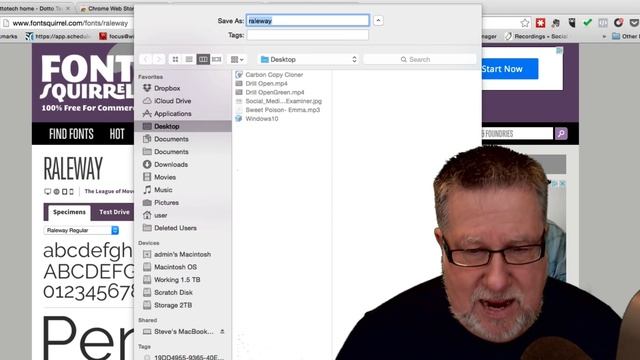
Task: Click the dialog Search field
Action: [420, 60]
